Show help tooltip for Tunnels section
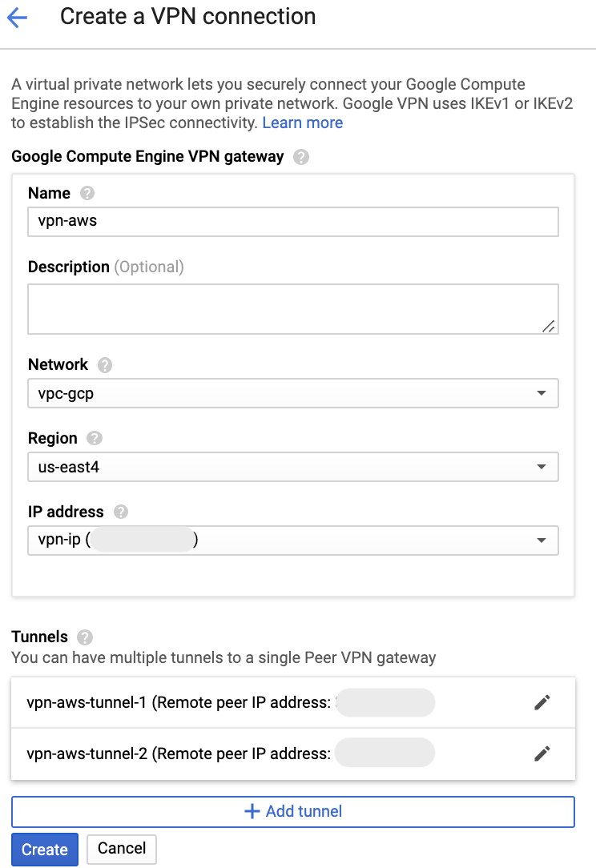 pos(85,637)
